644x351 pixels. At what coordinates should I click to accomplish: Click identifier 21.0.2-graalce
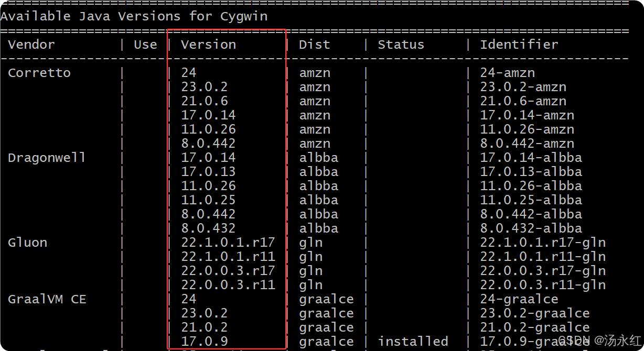point(535,327)
